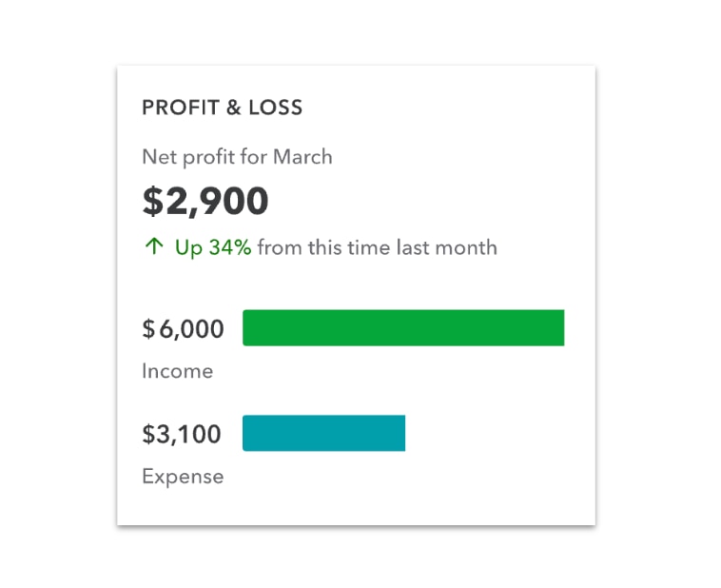Click the Income label
The image size is (721, 588).
(177, 371)
